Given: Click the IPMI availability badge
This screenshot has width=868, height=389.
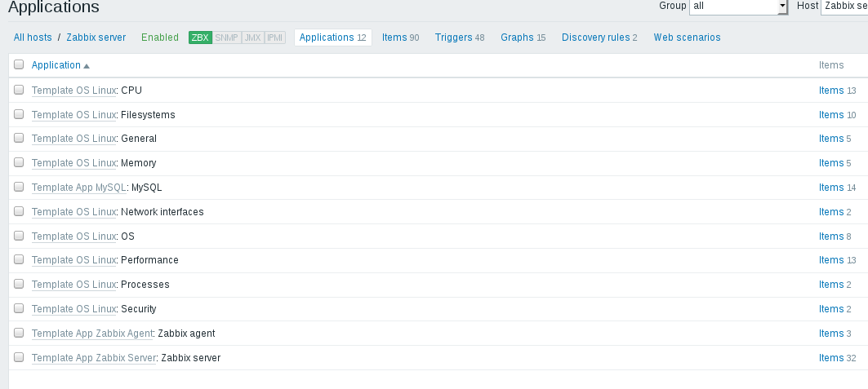Looking at the screenshot, I should click(275, 38).
